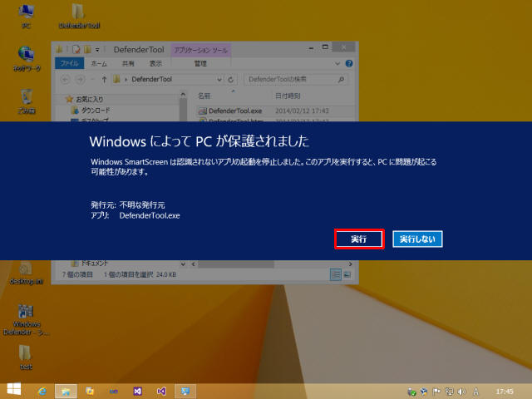Click the Properties icon in quick access toolbar
The width and height of the screenshot is (532, 399).
click(x=76, y=50)
